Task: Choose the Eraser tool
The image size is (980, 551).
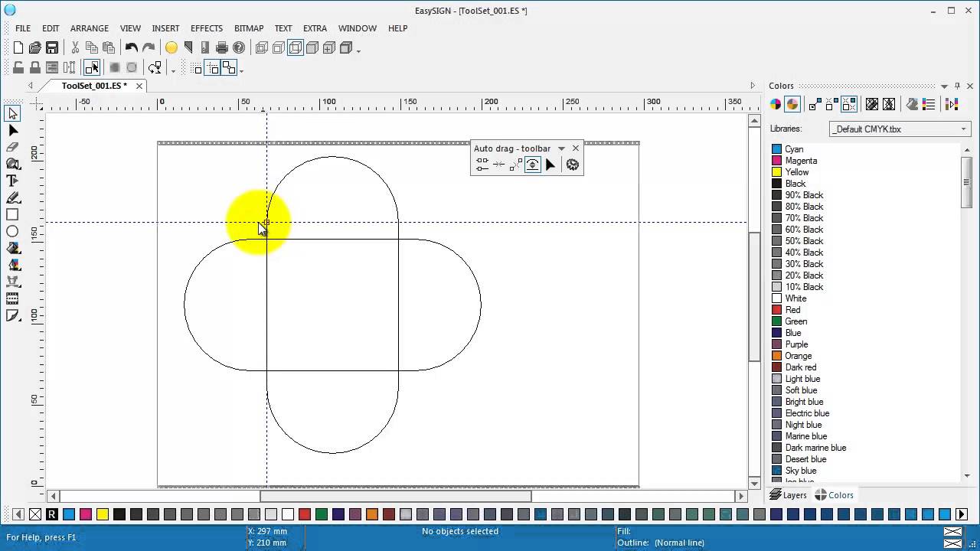Action: point(12,147)
